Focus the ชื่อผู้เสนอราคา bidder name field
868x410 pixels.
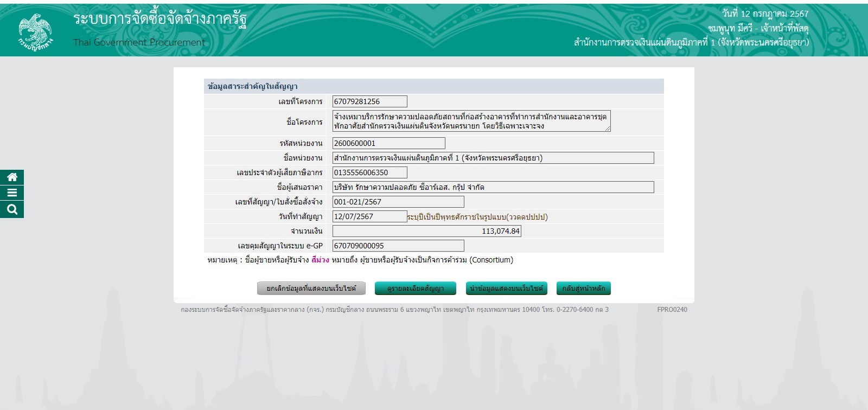(493, 187)
